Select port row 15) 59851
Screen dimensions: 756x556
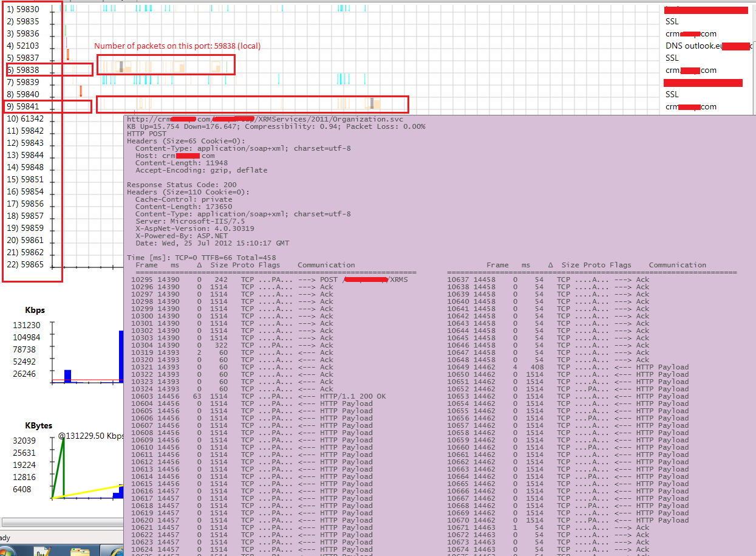[x=26, y=179]
